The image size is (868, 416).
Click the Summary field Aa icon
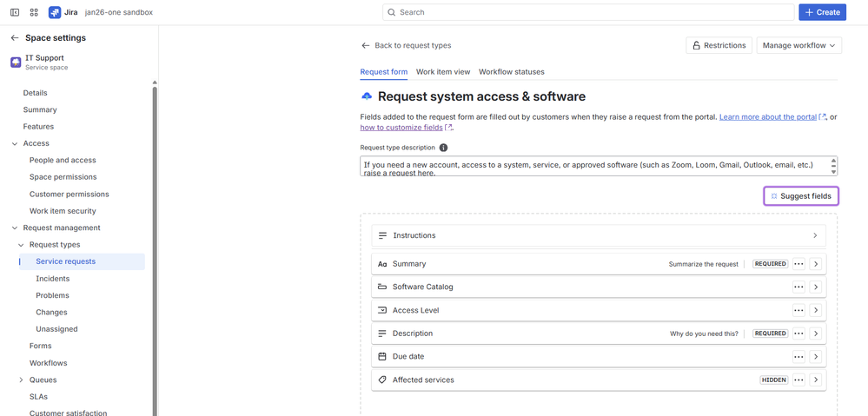[382, 264]
